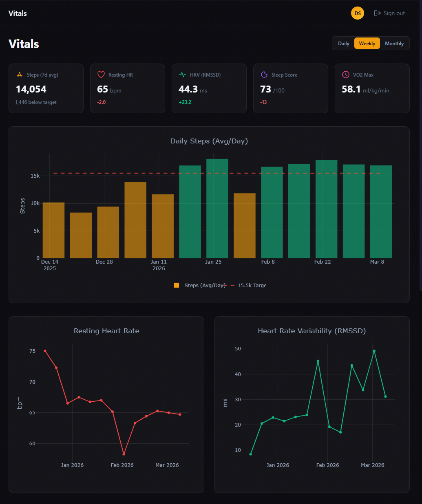Click the orange Steps legend color swatch
Image resolution: width=422 pixels, height=504 pixels.
[x=177, y=286]
